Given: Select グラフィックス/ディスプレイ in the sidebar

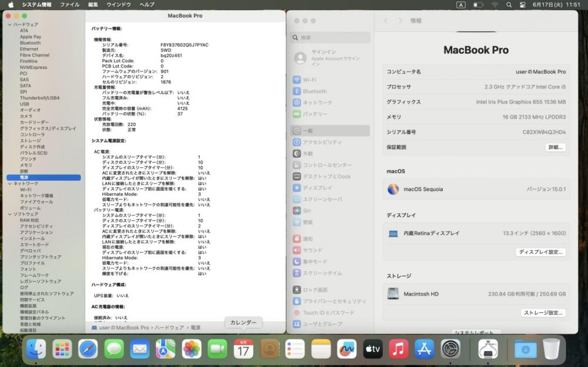Looking at the screenshot, I should (x=48, y=128).
